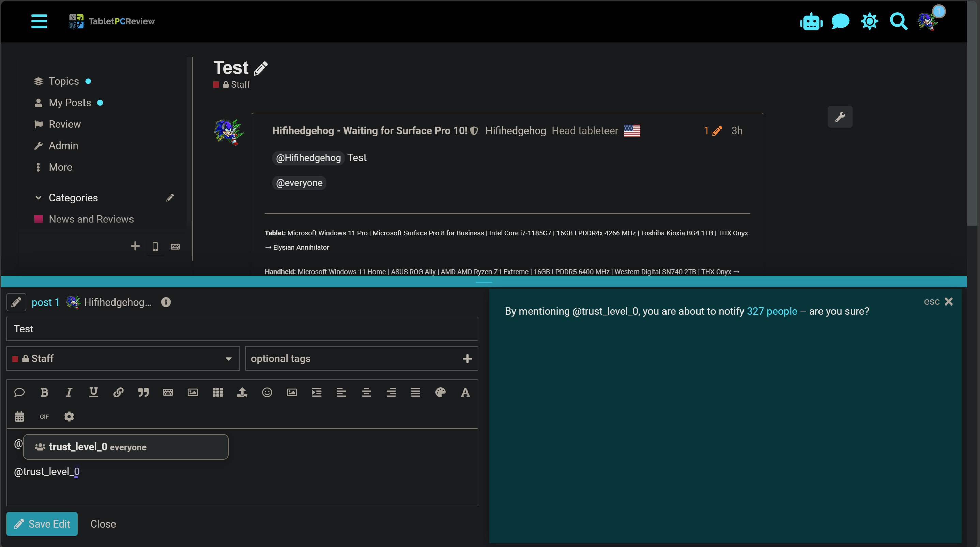Click the Bold formatting icon

coord(44,392)
